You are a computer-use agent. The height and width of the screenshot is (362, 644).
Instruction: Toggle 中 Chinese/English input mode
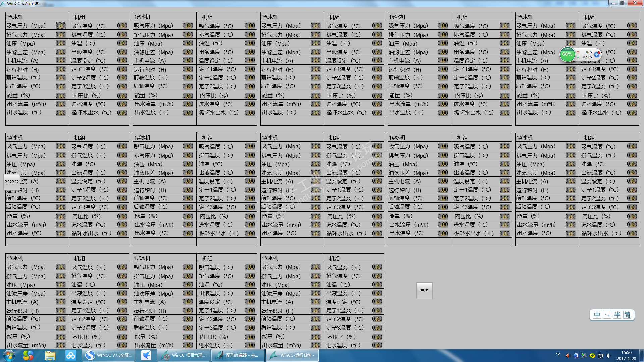tap(597, 315)
